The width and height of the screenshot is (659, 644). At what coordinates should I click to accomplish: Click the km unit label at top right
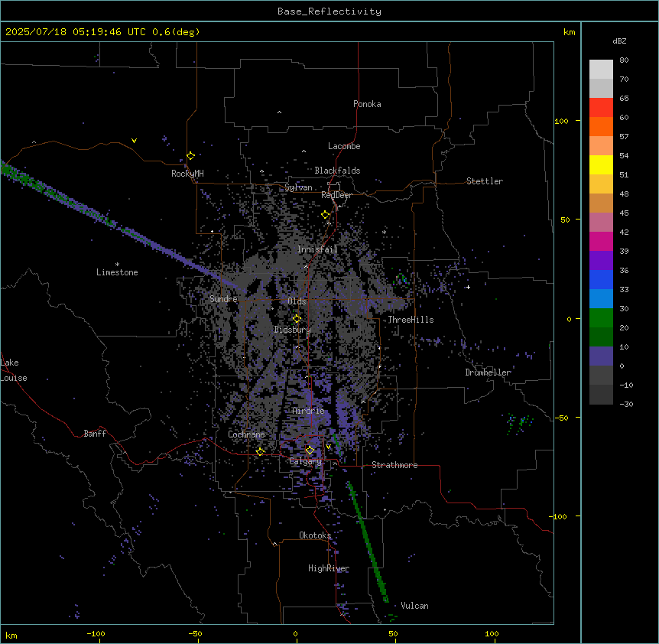click(x=569, y=32)
